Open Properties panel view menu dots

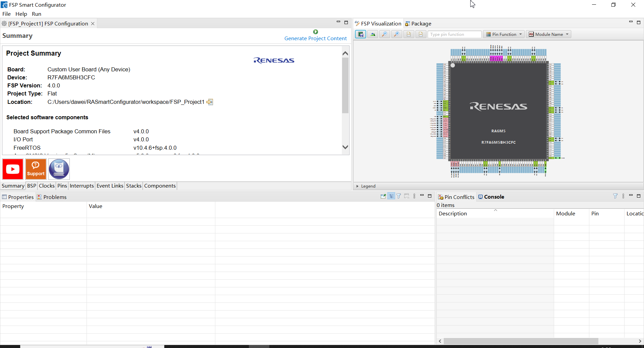point(415,196)
